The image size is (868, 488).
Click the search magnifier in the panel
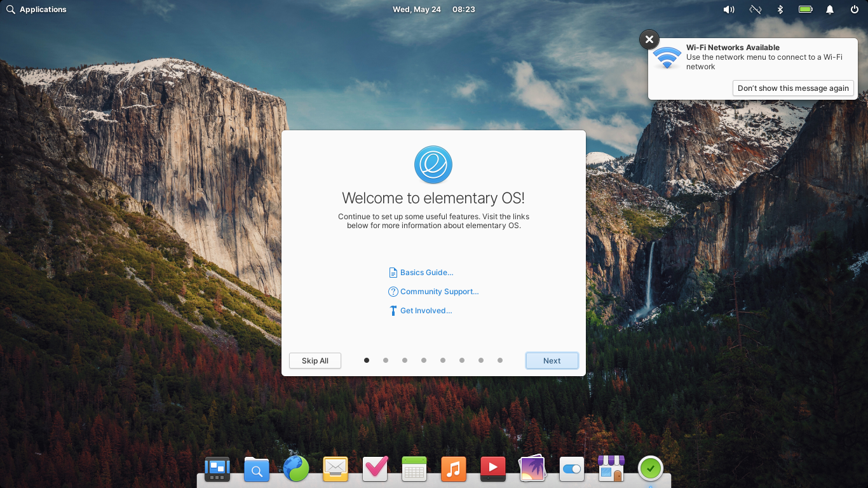coord(11,10)
